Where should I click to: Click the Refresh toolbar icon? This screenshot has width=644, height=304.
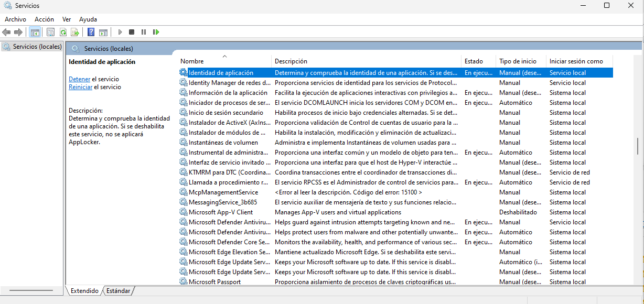pos(63,32)
